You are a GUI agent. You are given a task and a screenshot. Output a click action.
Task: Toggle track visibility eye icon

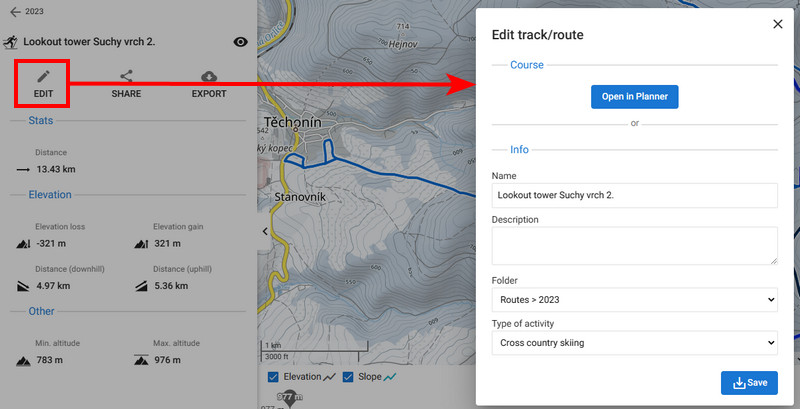pos(240,42)
